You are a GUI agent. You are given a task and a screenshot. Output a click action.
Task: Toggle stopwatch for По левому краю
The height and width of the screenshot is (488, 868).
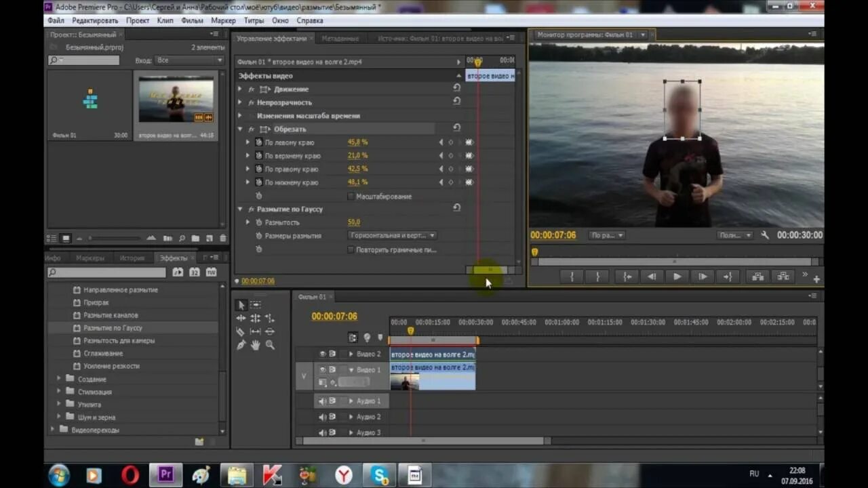tap(258, 142)
